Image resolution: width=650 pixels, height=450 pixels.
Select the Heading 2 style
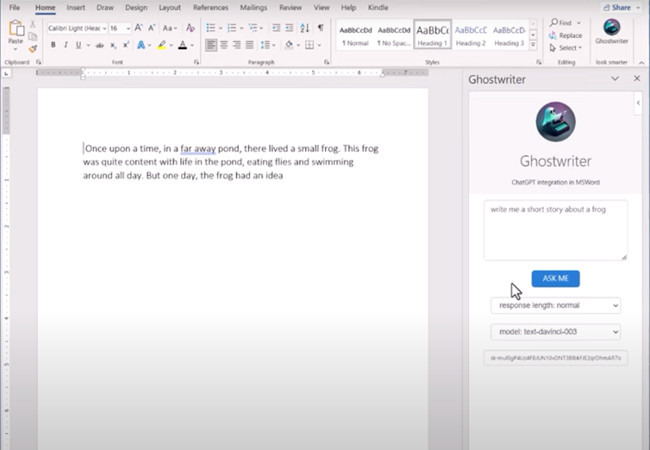[x=471, y=35]
